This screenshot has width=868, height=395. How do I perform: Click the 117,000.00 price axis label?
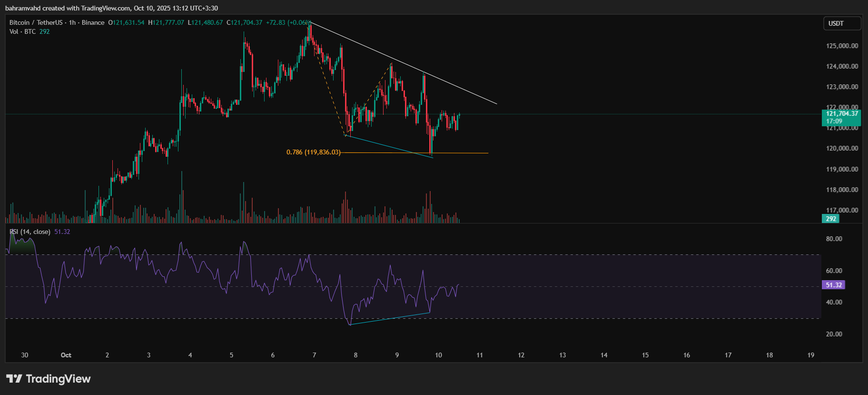tap(842, 210)
